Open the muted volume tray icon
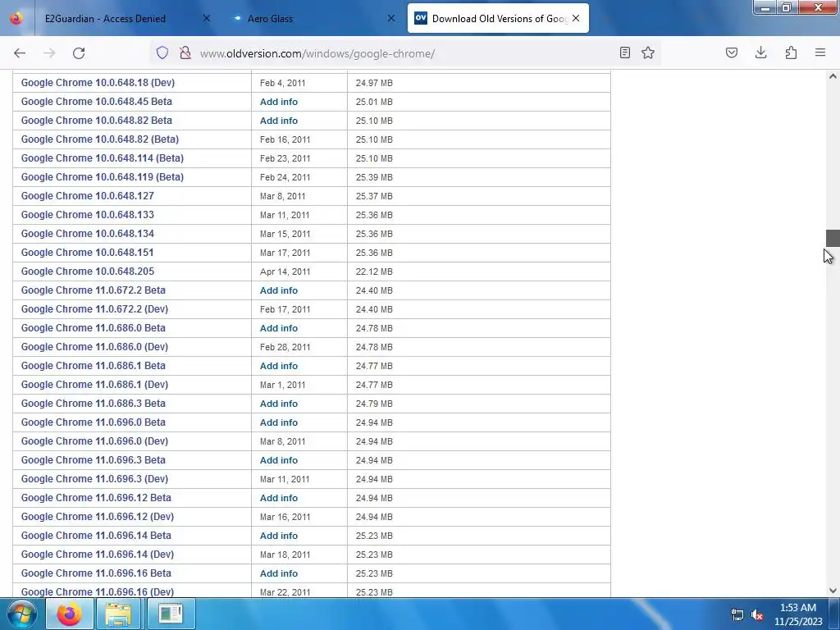 pos(757,614)
